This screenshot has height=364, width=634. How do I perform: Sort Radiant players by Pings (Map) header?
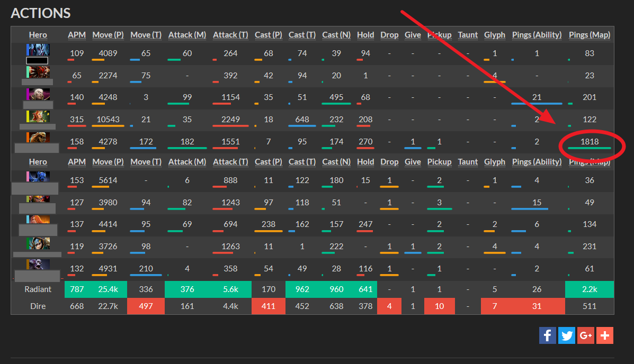tap(589, 35)
